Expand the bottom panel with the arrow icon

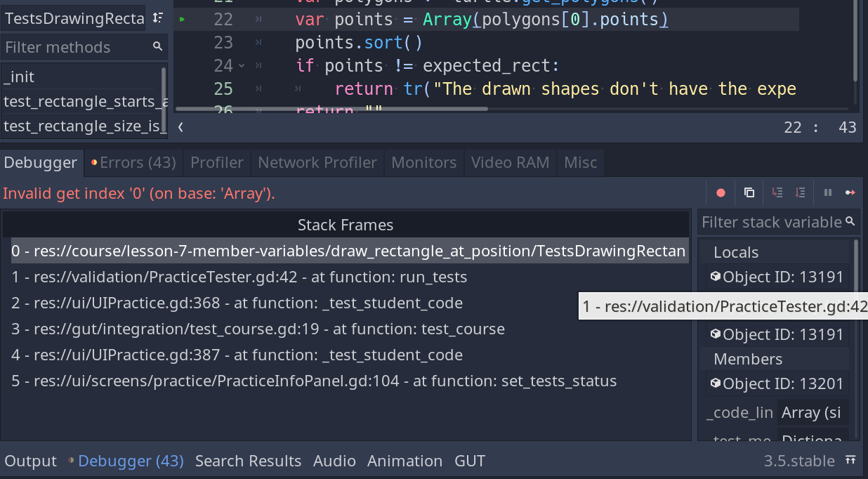(850, 460)
